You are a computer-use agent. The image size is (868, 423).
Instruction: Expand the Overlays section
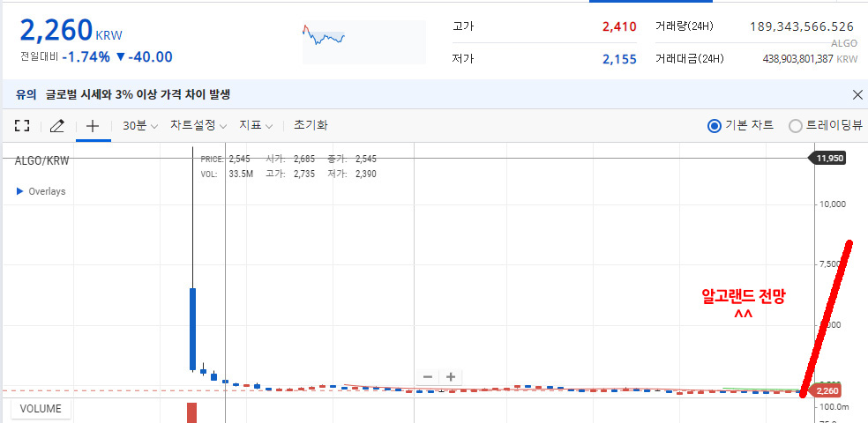pos(41,191)
